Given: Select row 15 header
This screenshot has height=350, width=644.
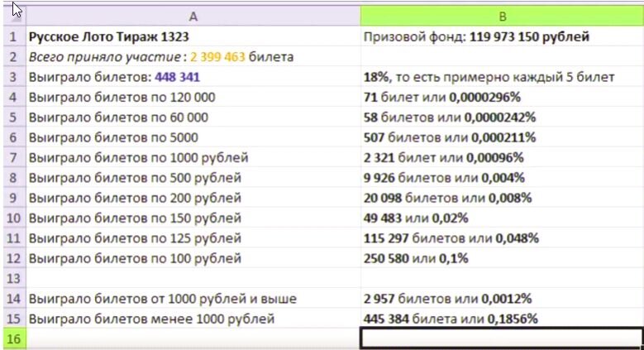Looking at the screenshot, I should [x=14, y=319].
